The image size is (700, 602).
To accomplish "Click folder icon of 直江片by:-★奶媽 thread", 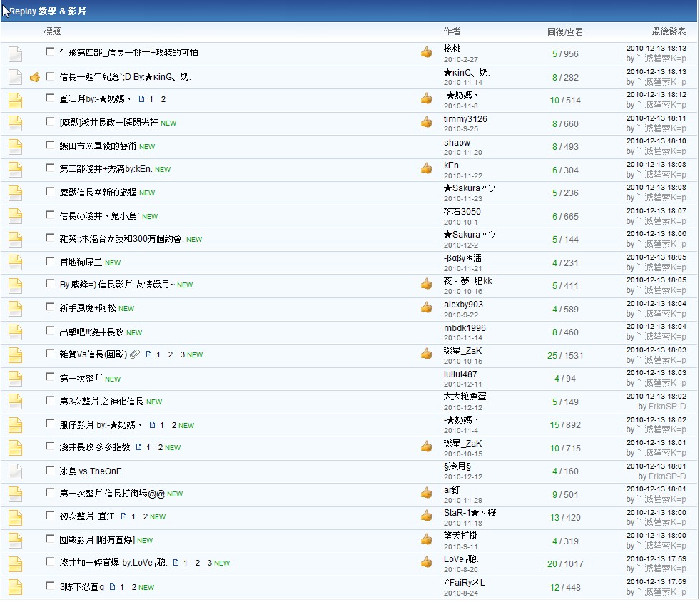I will click(15, 101).
